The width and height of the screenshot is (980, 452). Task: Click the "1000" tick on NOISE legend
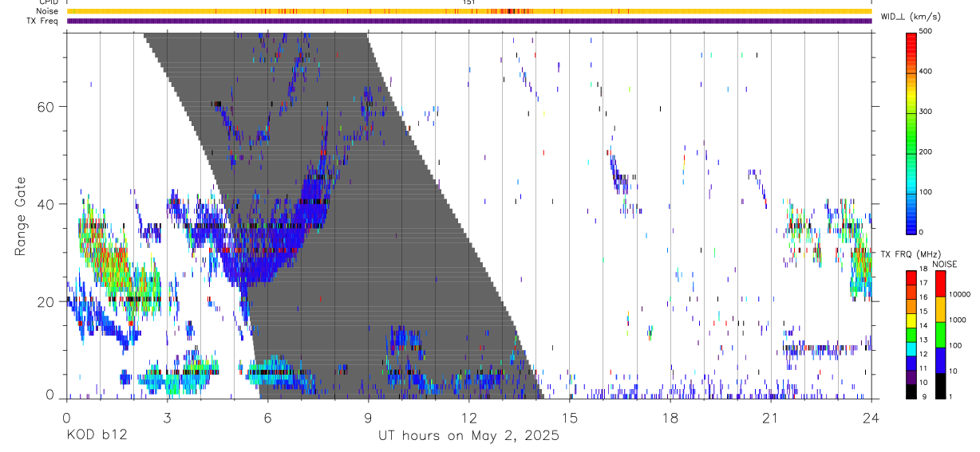[x=957, y=320]
